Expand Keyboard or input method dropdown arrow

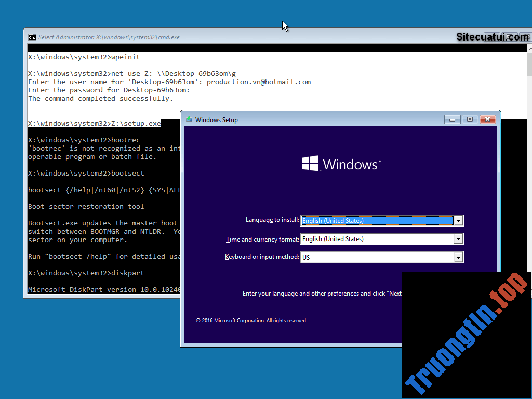pos(458,257)
